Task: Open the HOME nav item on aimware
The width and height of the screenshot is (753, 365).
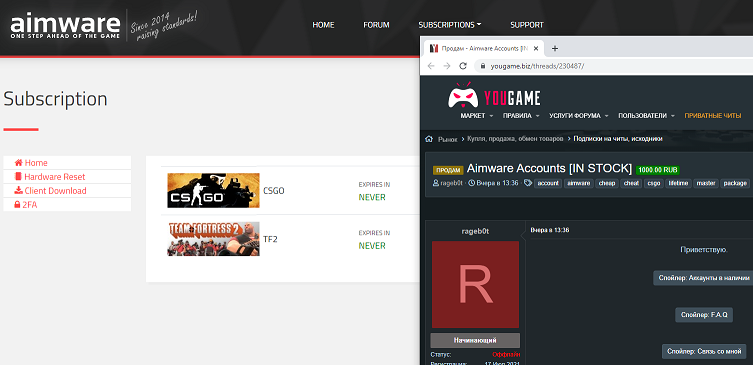Action: click(323, 25)
